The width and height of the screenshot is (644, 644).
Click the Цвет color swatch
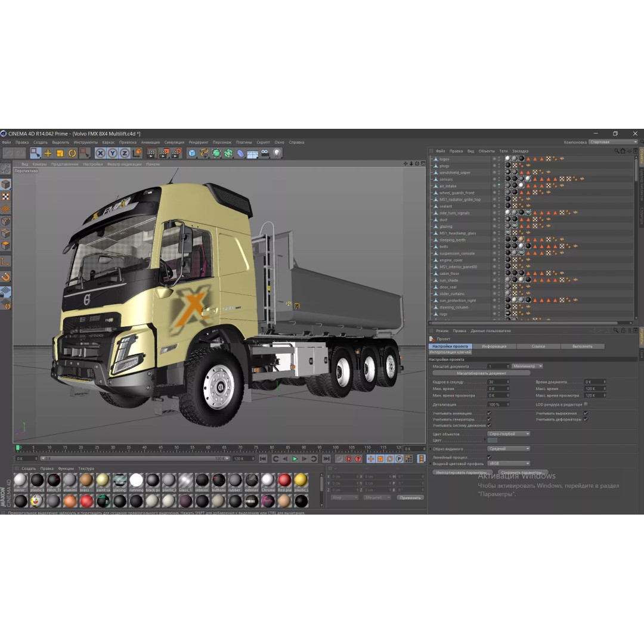click(x=493, y=440)
